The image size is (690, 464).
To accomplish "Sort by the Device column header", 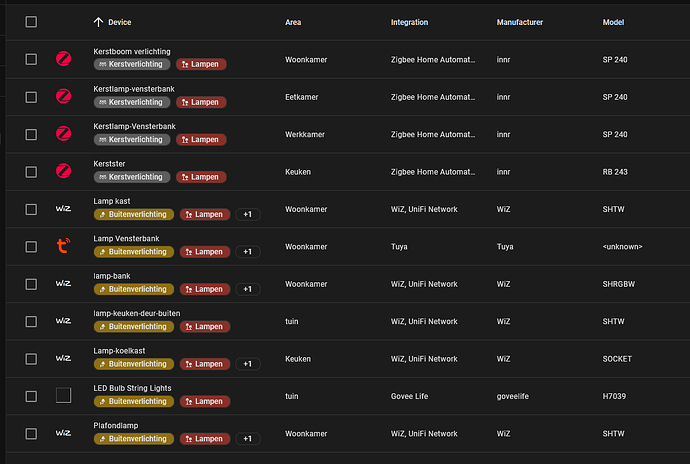I will pos(119,22).
